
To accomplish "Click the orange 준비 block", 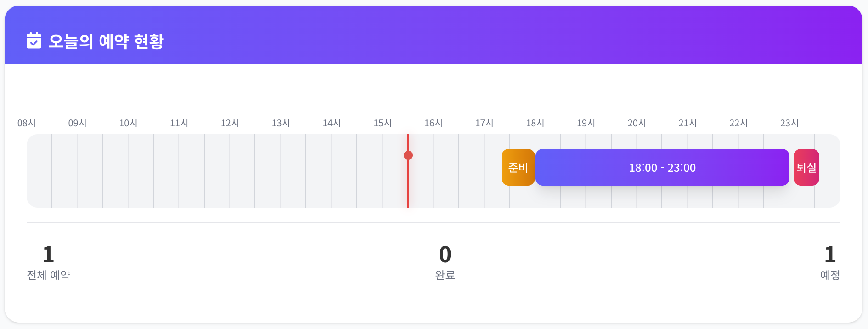I will [x=518, y=167].
